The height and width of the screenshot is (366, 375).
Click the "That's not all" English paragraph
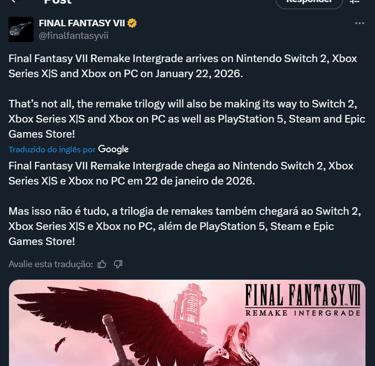187,119
